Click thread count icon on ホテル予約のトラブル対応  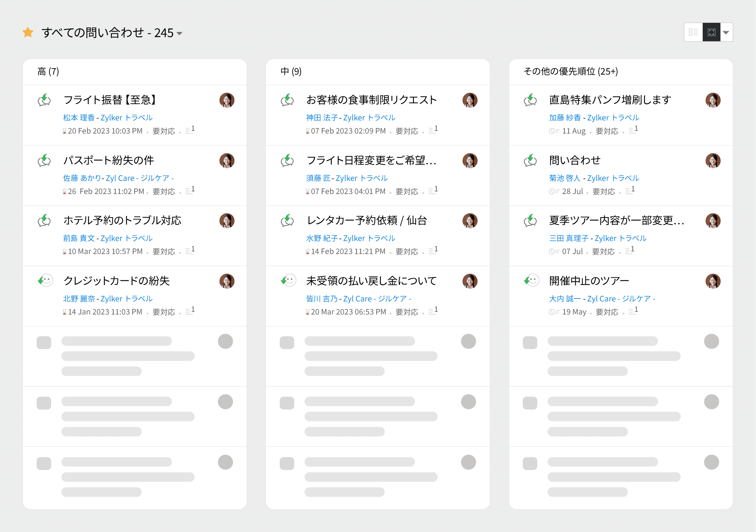pos(190,250)
